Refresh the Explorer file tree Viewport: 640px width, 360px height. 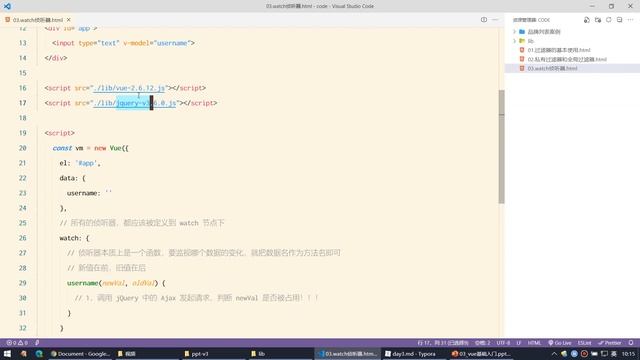pyautogui.click(x=609, y=20)
